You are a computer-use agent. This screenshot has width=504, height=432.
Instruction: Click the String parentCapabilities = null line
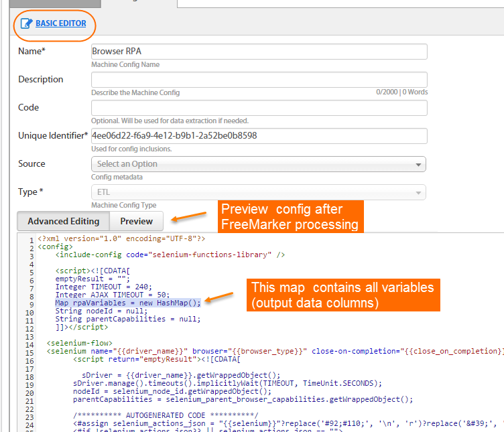click(x=127, y=319)
